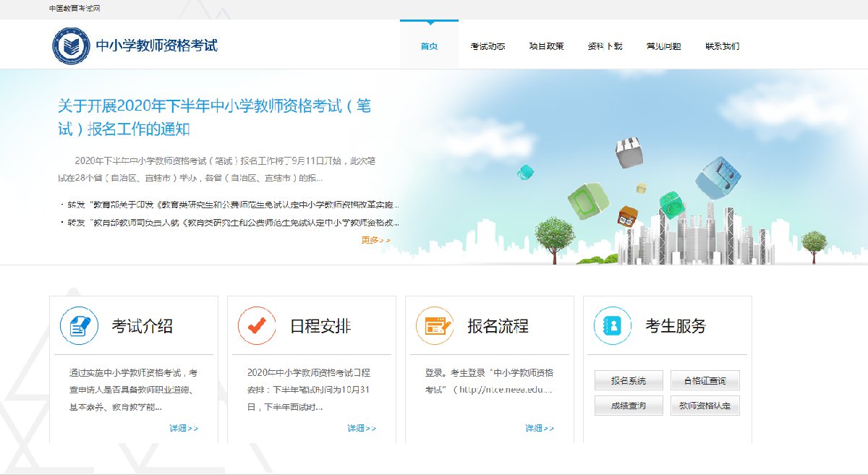The width and height of the screenshot is (868, 475).
Task: Click the 成绩查询 button
Action: pyautogui.click(x=629, y=406)
